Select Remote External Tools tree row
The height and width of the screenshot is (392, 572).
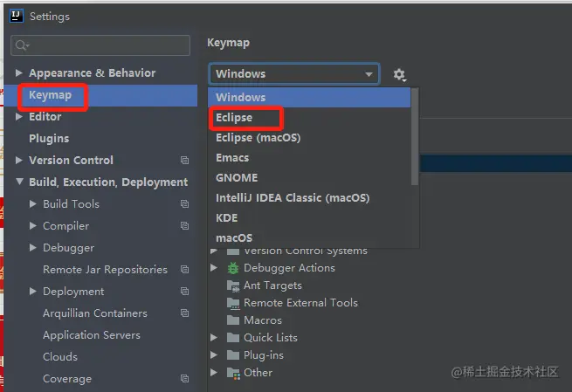pyautogui.click(x=300, y=303)
